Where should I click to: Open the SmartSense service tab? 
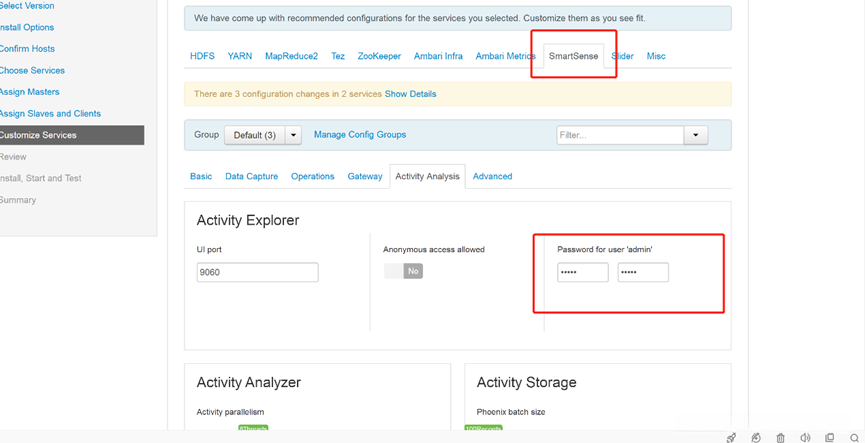click(x=573, y=56)
